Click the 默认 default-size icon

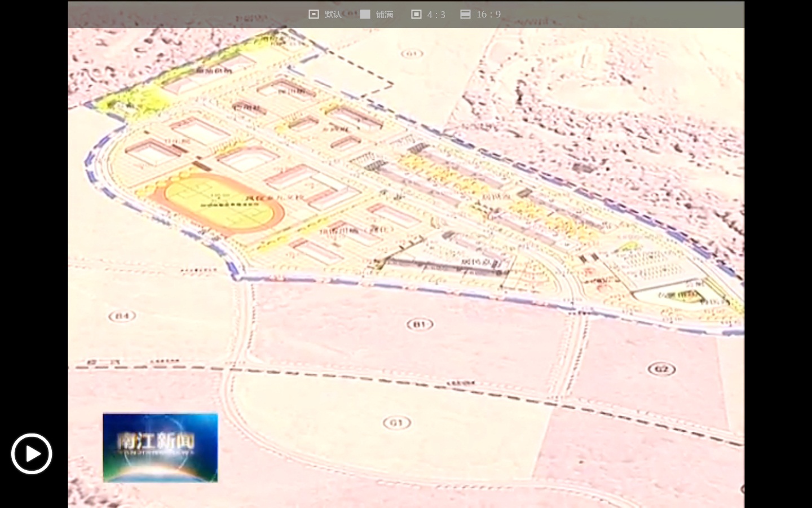(x=314, y=14)
